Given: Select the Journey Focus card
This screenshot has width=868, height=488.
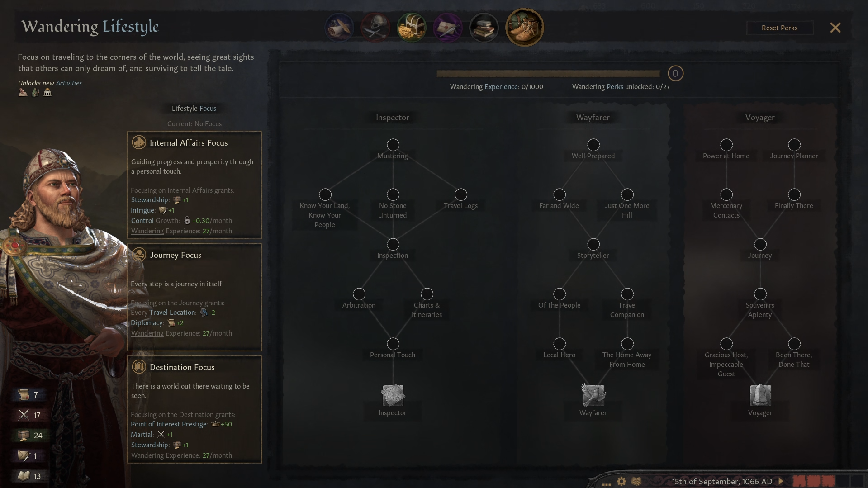Looking at the screenshot, I should (194, 297).
